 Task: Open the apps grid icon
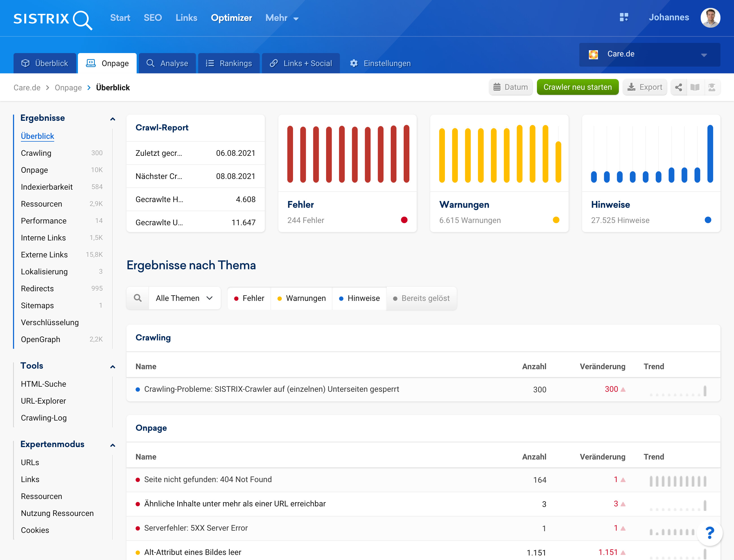(624, 17)
